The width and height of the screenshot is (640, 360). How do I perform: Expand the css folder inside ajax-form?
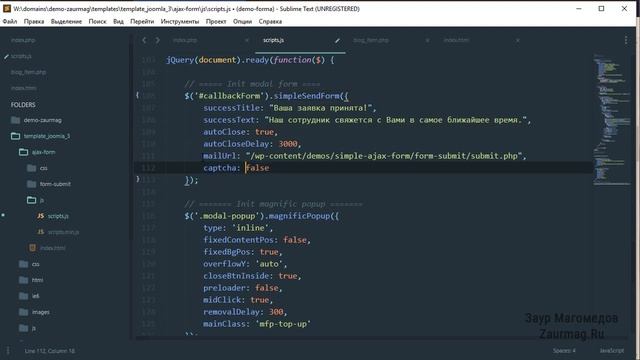[x=43, y=168]
